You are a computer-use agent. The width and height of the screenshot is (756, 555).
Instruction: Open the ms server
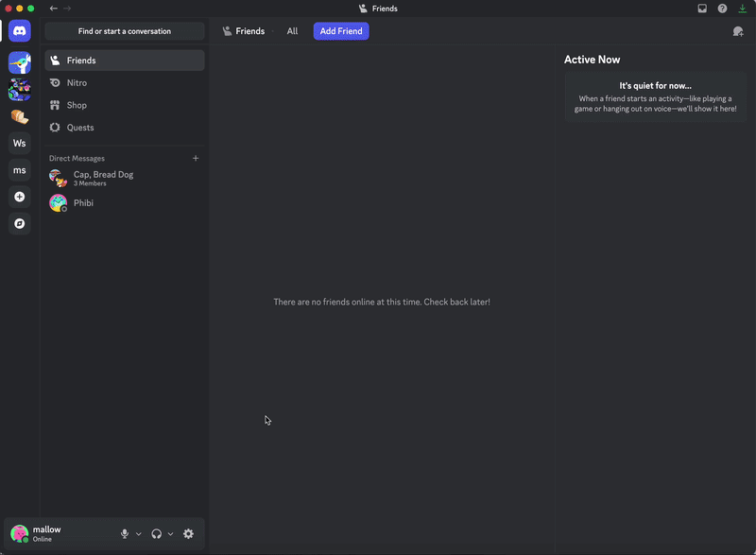20,170
